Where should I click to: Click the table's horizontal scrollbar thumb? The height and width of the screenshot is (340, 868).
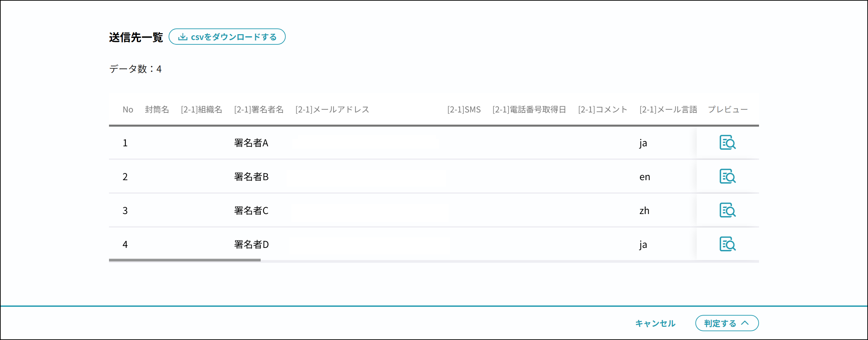coord(185,260)
